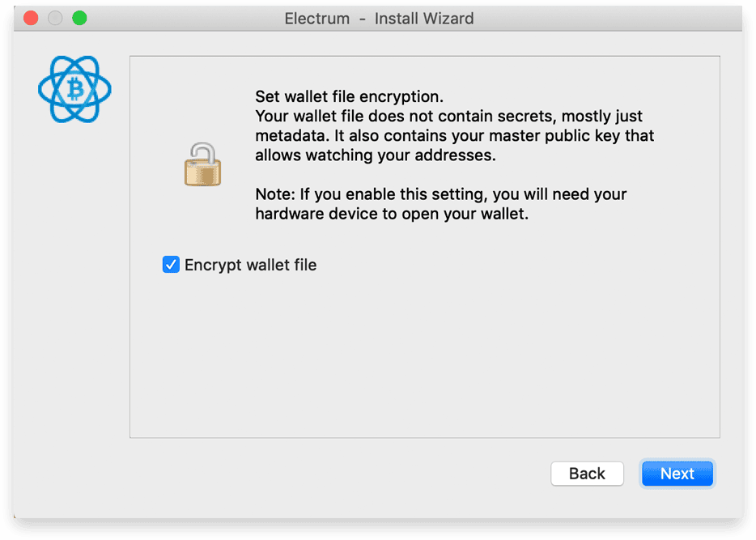Click the Bitcoin B symbol inside the logo
This screenshot has height=540, width=756.
point(75,90)
